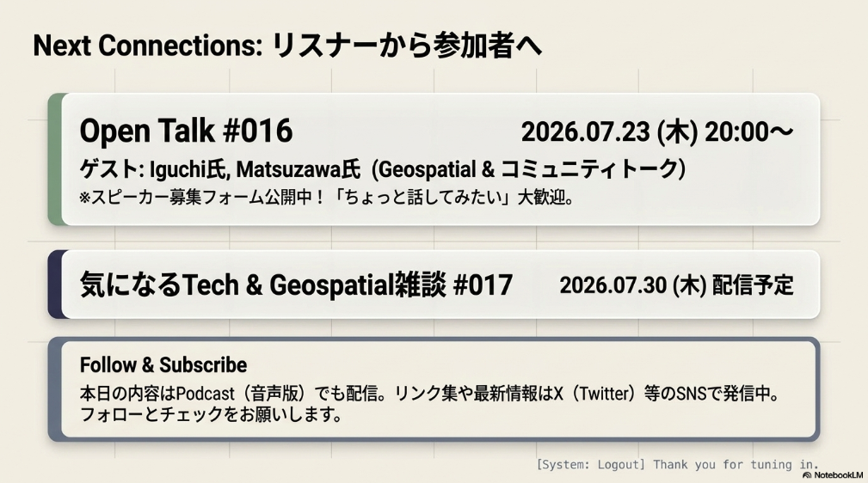
Task: Click the green accent bar on Open Talk card
Action: click(x=55, y=159)
